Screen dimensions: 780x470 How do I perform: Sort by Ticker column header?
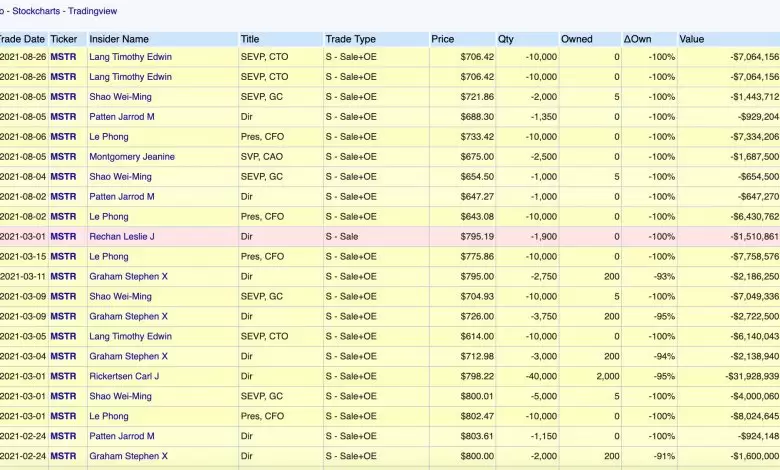(x=63, y=39)
